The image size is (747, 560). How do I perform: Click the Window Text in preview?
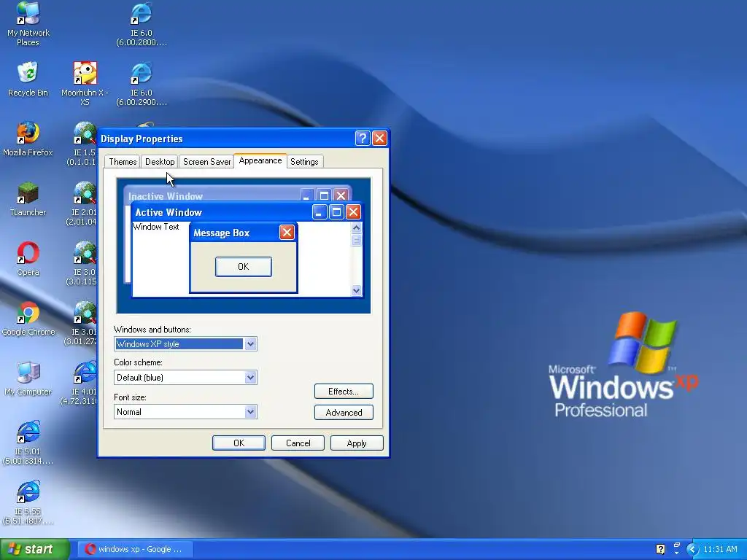[x=156, y=227]
